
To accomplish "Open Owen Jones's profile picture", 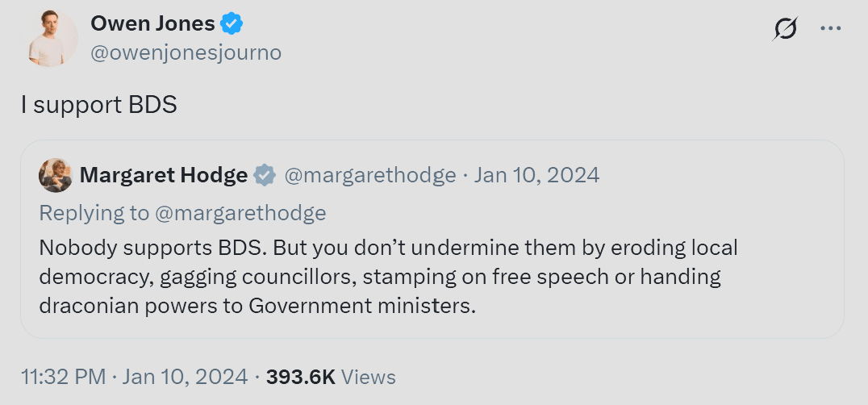I will (52, 39).
